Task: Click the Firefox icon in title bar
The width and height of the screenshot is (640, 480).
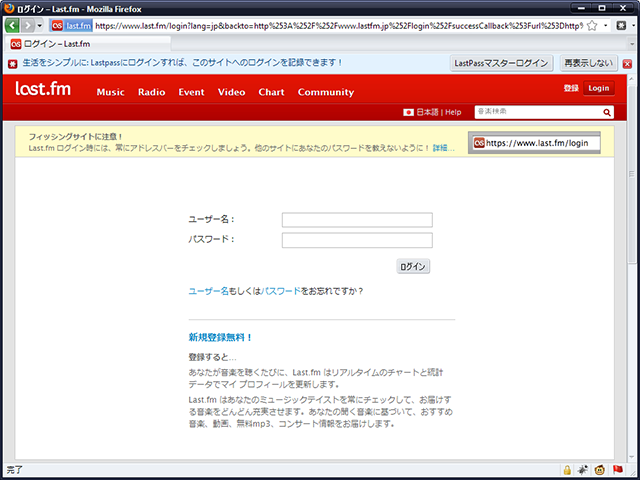Action: [x=9, y=9]
